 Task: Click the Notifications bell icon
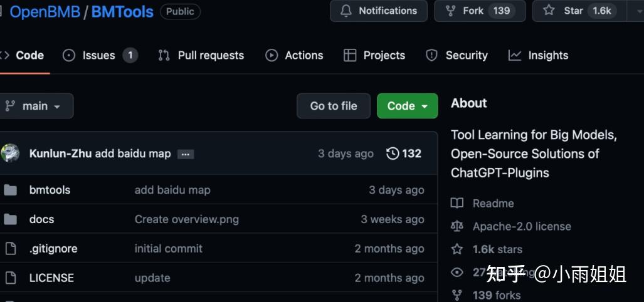click(x=346, y=11)
